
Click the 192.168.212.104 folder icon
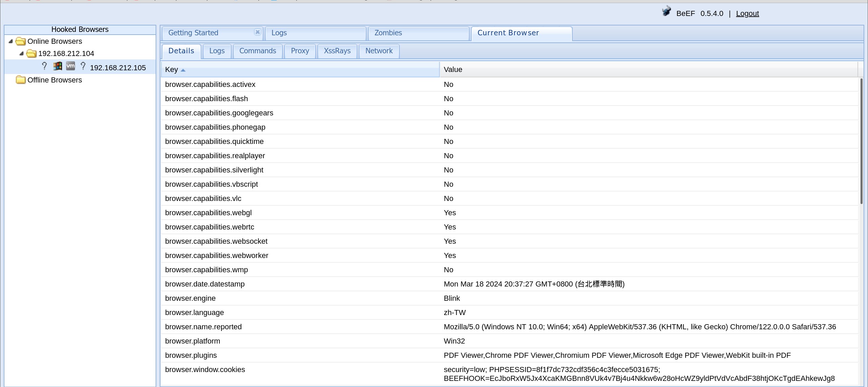32,54
